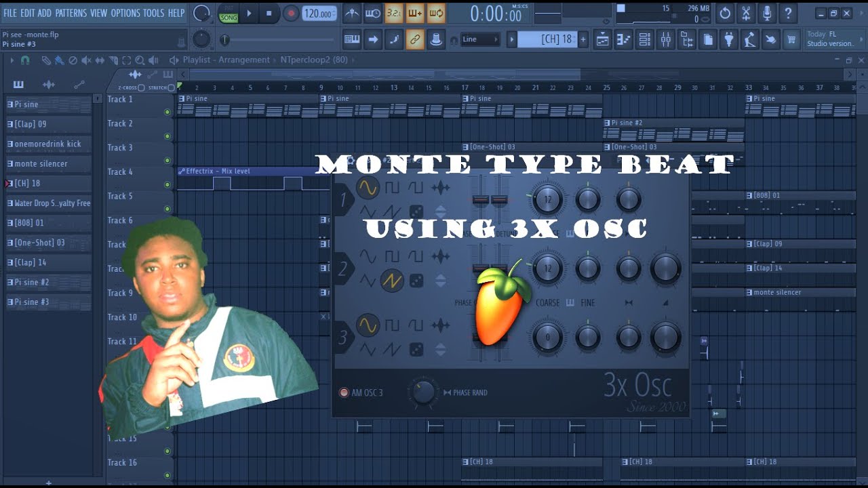Open the Playlist view icon
The image size is (868, 488).
pyautogui.click(x=603, y=40)
